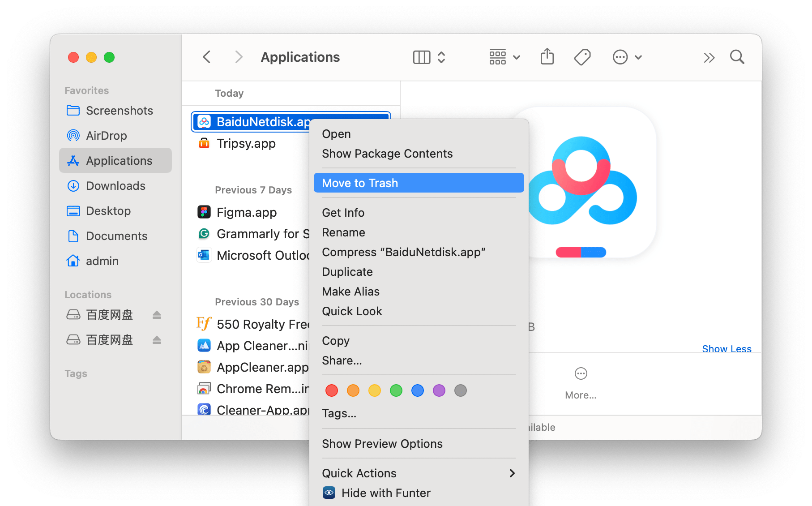Eject the first 百度网盘 volume
Image resolution: width=812 pixels, height=506 pixels.
(157, 315)
